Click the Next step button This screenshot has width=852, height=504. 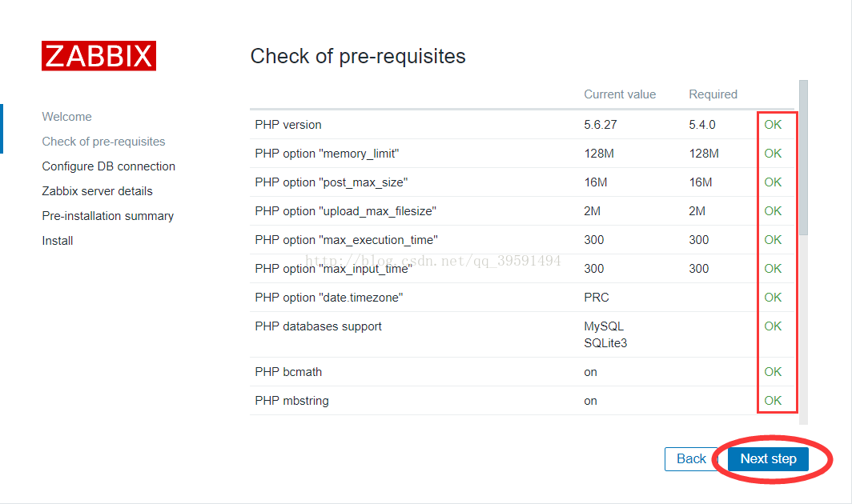click(x=768, y=459)
